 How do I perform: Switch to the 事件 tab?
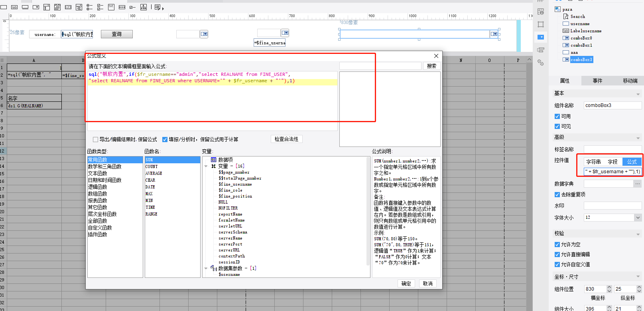point(597,81)
